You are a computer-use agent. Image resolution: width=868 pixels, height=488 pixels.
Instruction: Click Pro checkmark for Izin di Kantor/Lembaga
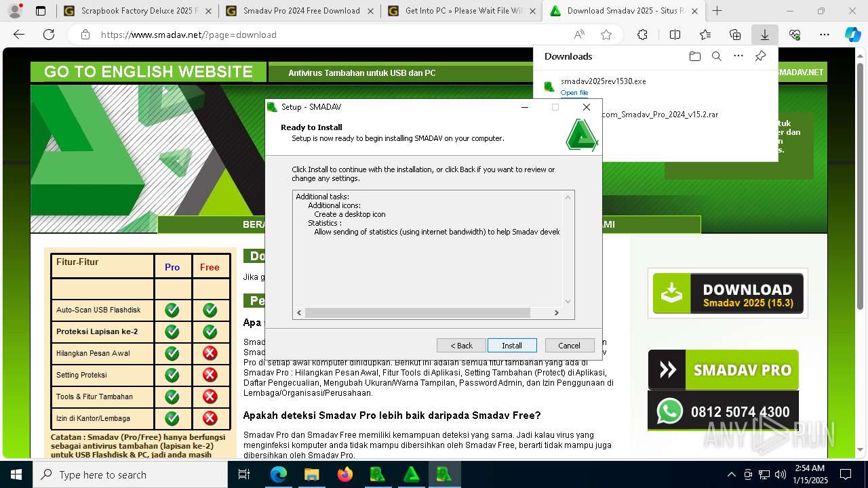click(172, 418)
